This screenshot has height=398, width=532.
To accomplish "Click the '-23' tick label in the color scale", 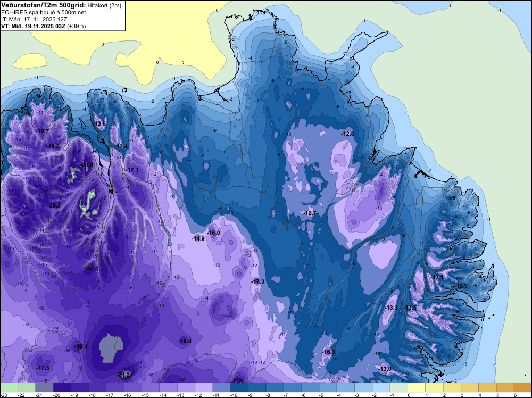I will (x=4, y=395).
